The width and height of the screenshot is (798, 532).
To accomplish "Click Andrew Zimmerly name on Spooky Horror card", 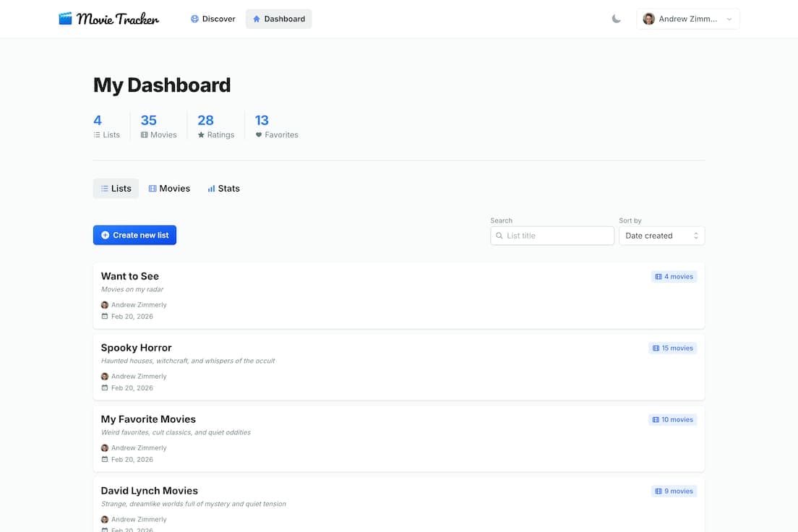I will point(139,377).
